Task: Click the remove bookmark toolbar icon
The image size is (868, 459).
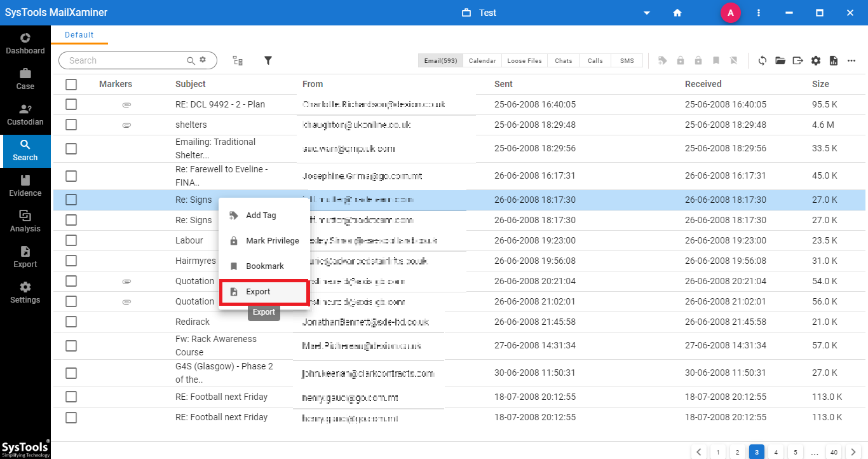Action: pyautogui.click(x=734, y=60)
